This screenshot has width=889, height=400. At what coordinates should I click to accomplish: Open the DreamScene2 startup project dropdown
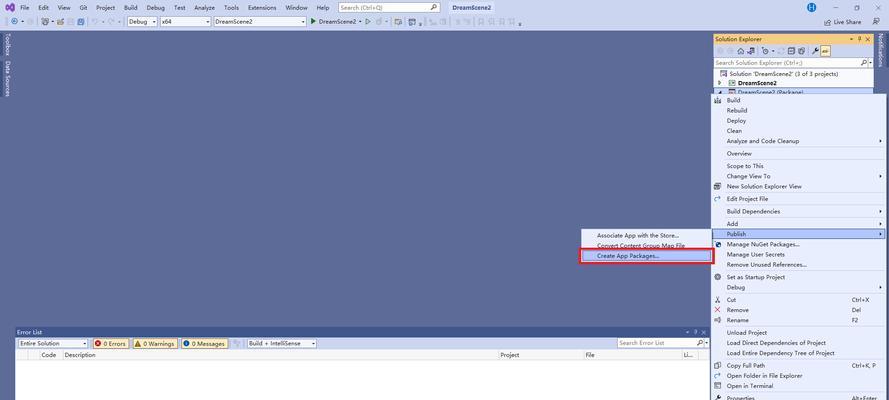pyautogui.click(x=260, y=22)
